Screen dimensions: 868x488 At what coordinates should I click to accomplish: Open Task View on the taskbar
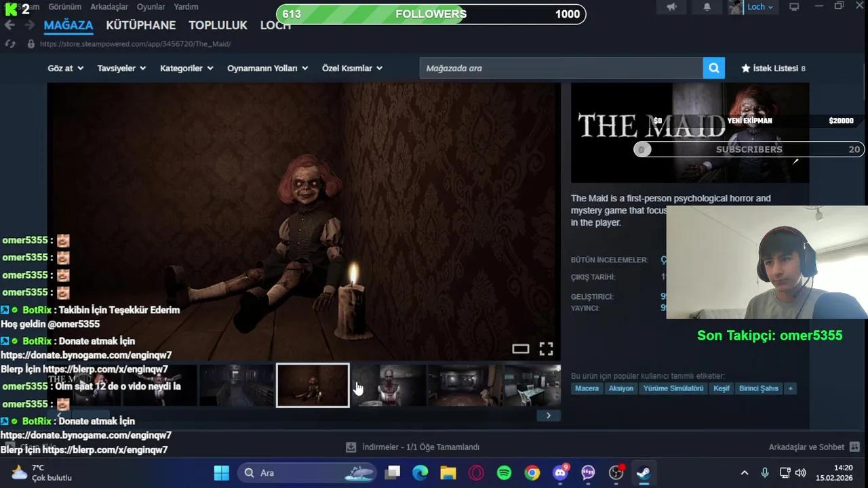[x=393, y=472]
